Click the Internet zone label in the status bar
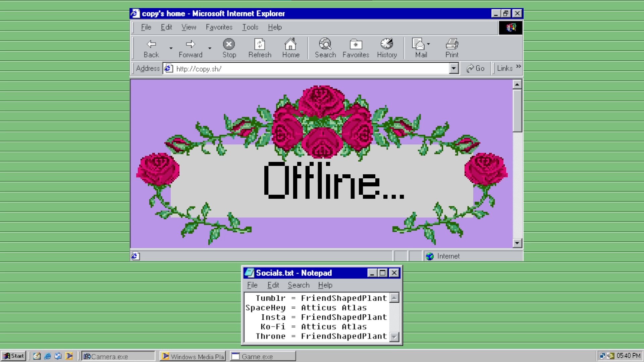 click(x=448, y=256)
